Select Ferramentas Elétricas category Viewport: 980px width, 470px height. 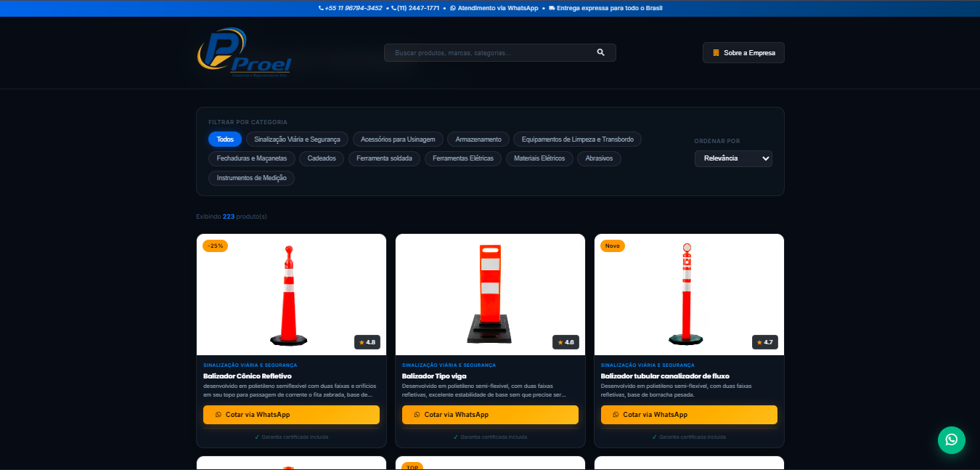click(463, 158)
